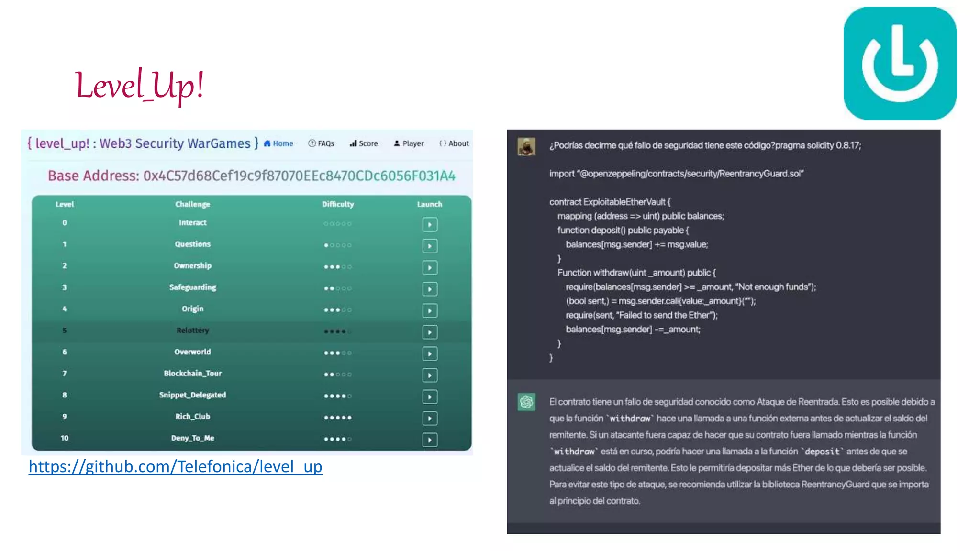Select the Rich_Club challenge name
980x551 pixels.
(192, 416)
